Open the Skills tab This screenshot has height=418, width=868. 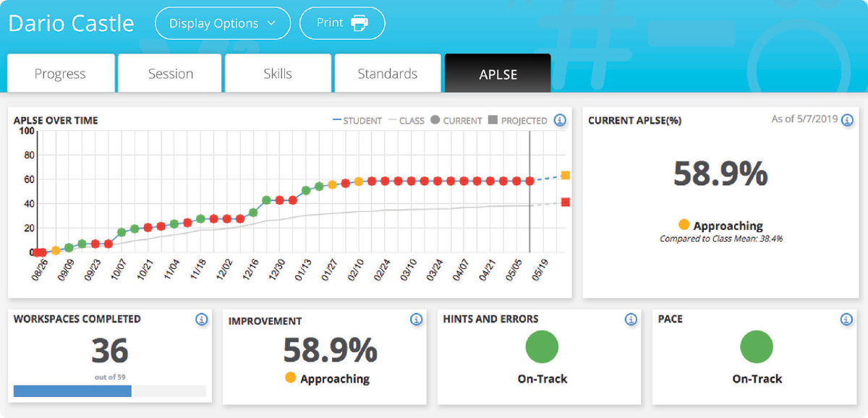[278, 74]
